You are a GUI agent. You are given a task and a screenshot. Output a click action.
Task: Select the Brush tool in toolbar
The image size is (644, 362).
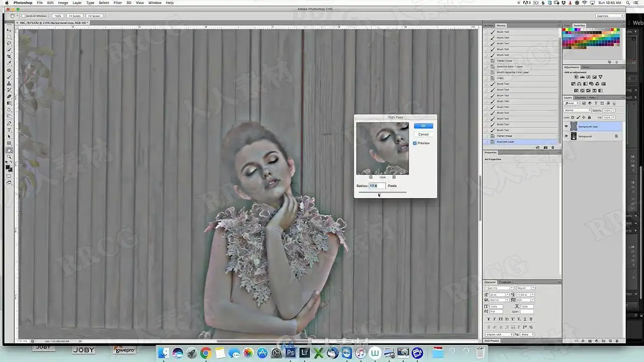(9, 77)
